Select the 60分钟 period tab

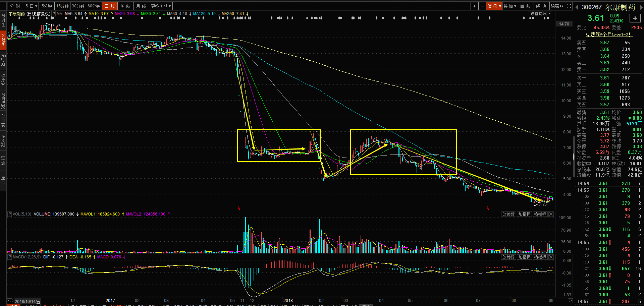pos(94,6)
